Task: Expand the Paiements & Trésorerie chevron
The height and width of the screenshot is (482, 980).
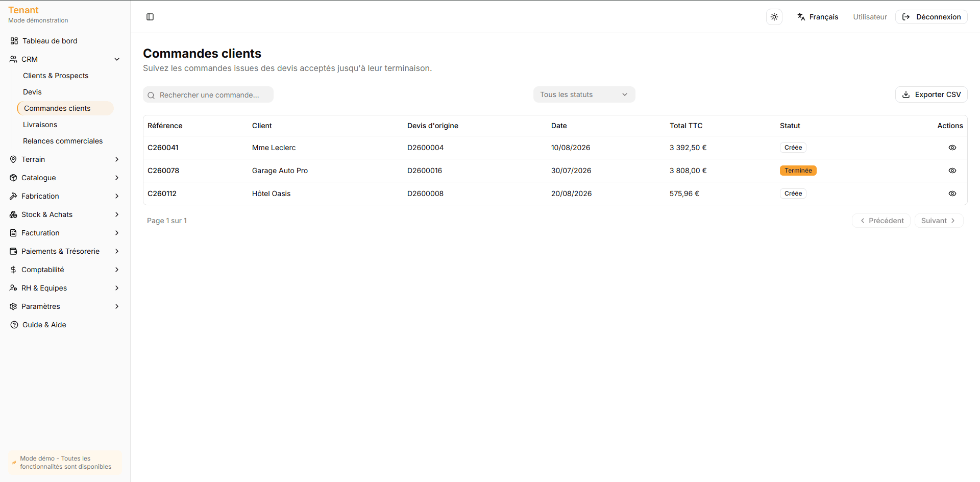Action: 117,251
